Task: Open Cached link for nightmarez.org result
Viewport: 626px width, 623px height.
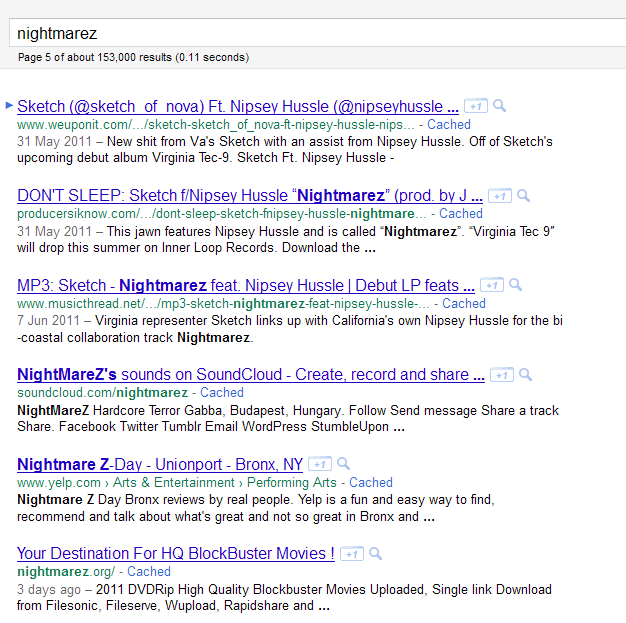Action: [x=148, y=572]
